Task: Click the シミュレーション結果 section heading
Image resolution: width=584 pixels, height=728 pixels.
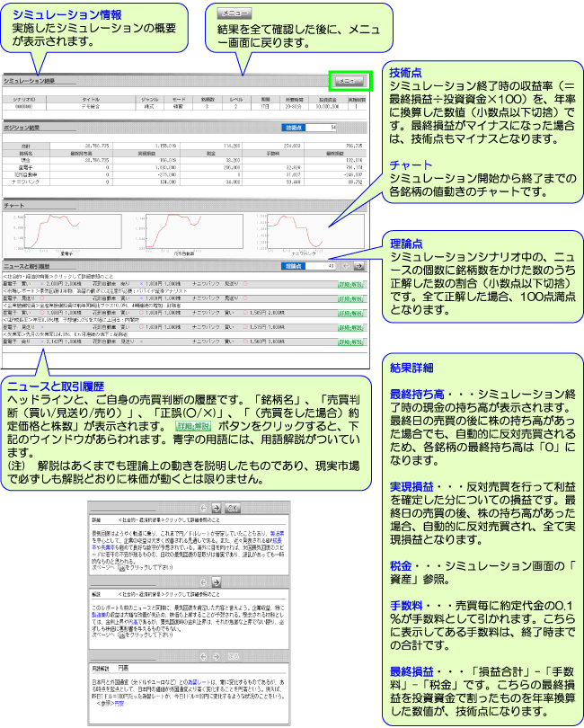Action: point(29,81)
